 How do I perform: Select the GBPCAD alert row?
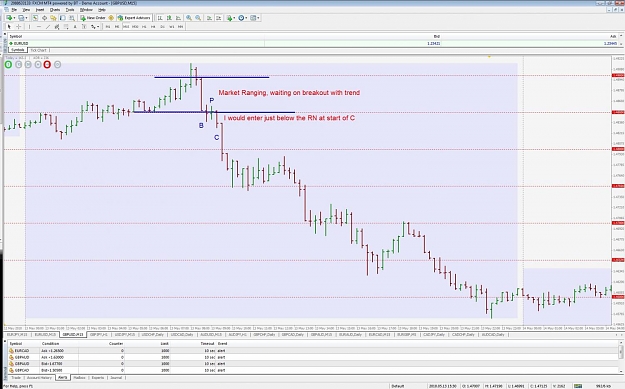(x=313, y=370)
